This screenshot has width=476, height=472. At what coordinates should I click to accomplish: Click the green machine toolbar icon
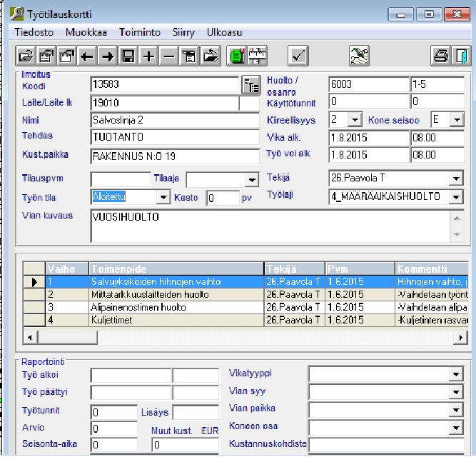tap(237, 56)
